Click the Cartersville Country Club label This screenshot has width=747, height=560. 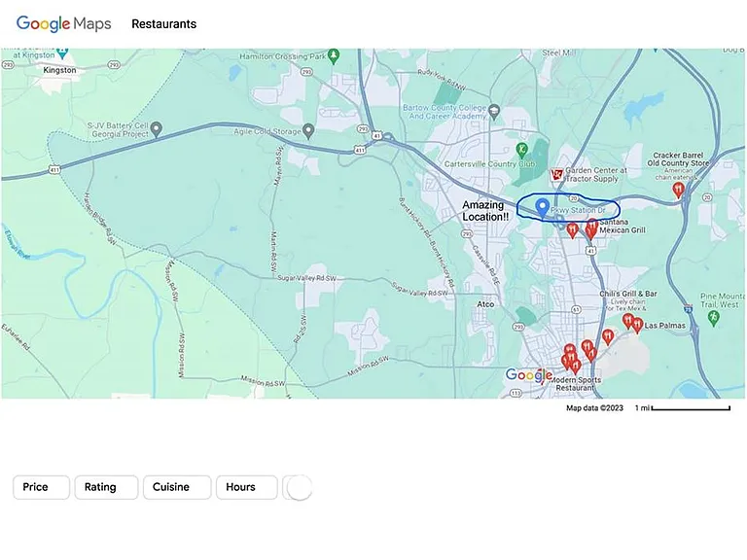coord(490,163)
